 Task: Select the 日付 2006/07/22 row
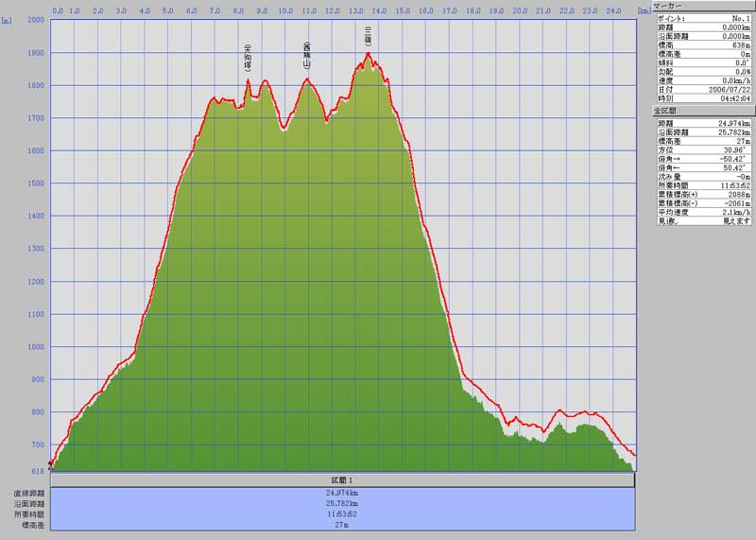tap(702, 89)
